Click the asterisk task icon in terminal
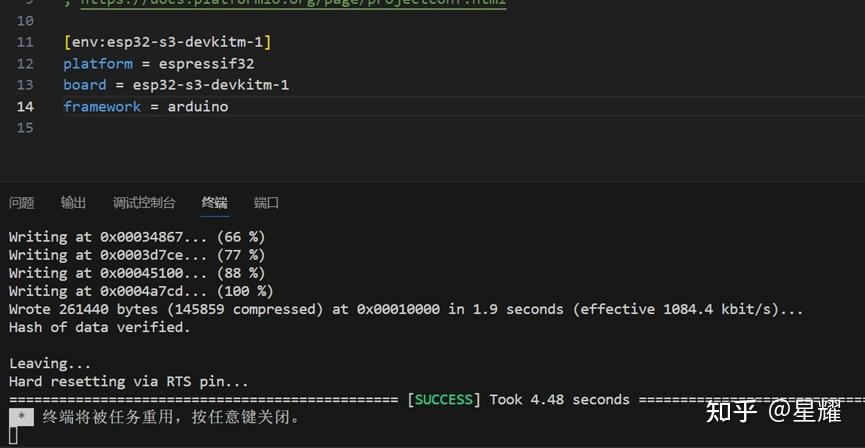This screenshot has width=865, height=448. [x=20, y=417]
